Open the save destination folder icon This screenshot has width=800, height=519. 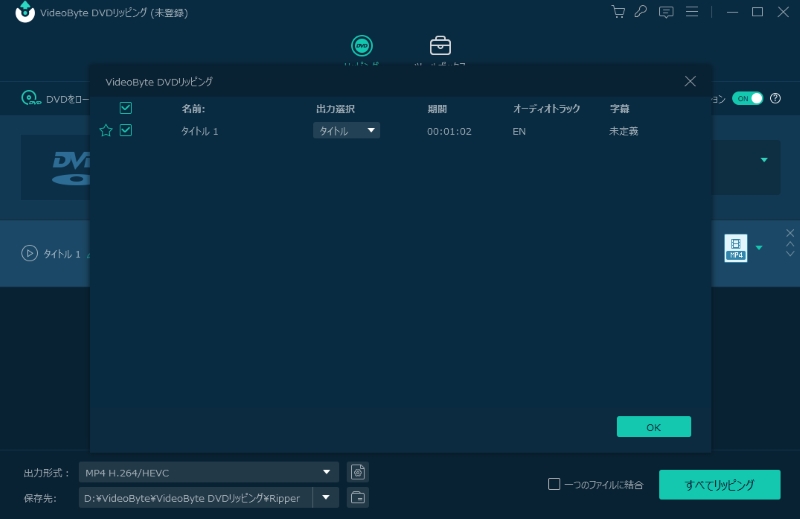tap(358, 497)
